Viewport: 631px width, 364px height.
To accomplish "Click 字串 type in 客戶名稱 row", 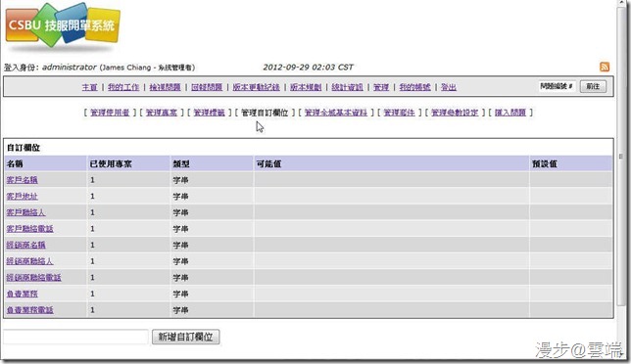I will click(x=180, y=180).
